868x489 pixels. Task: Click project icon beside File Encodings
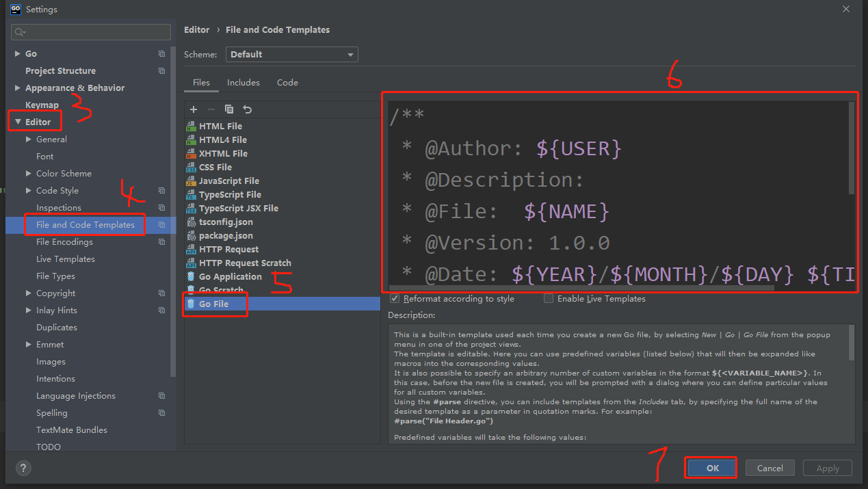click(162, 241)
